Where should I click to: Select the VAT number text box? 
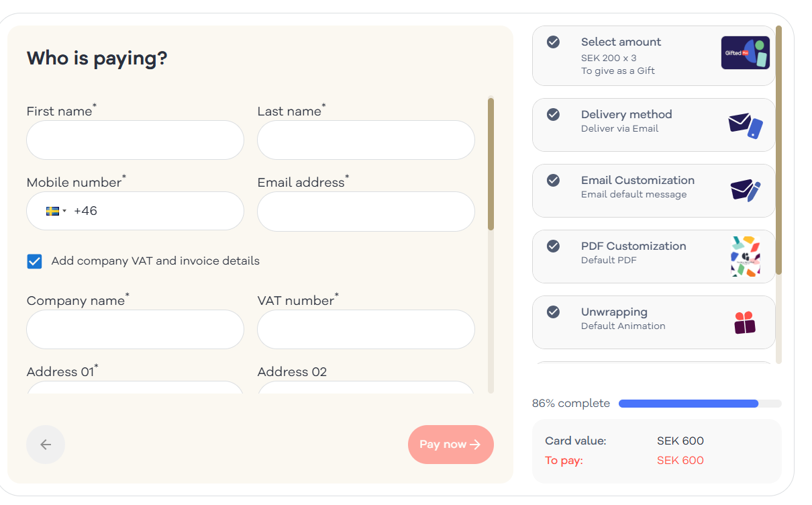pos(366,329)
